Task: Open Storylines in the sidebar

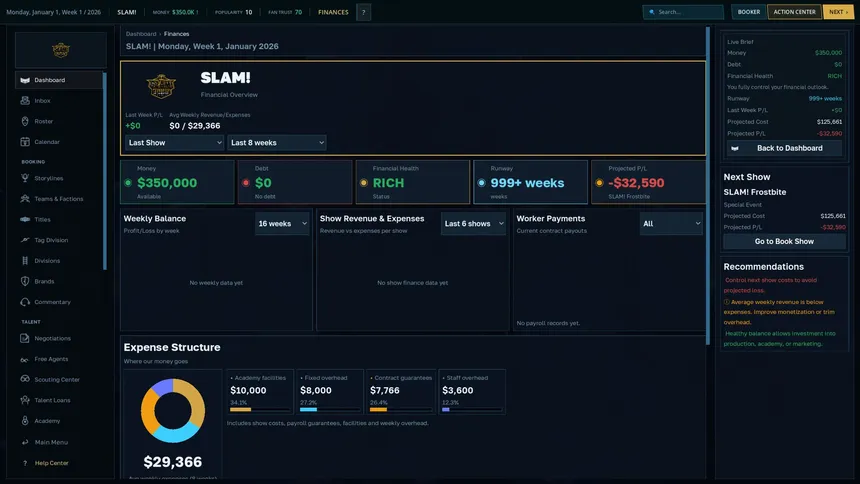Action: coord(59,178)
